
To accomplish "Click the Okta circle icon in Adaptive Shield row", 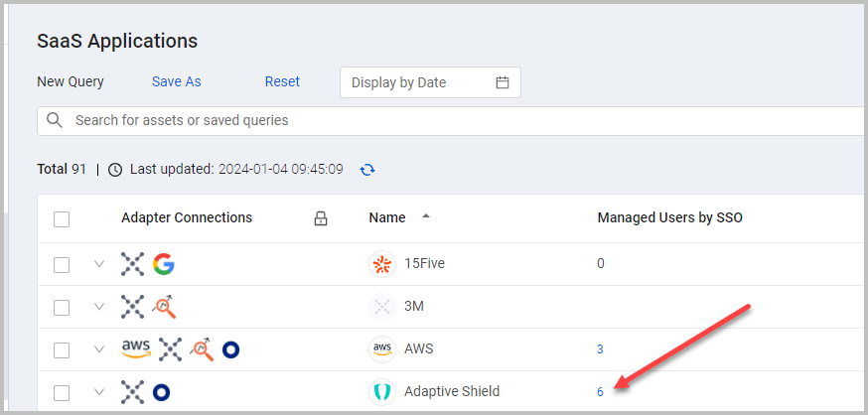I will click(161, 392).
